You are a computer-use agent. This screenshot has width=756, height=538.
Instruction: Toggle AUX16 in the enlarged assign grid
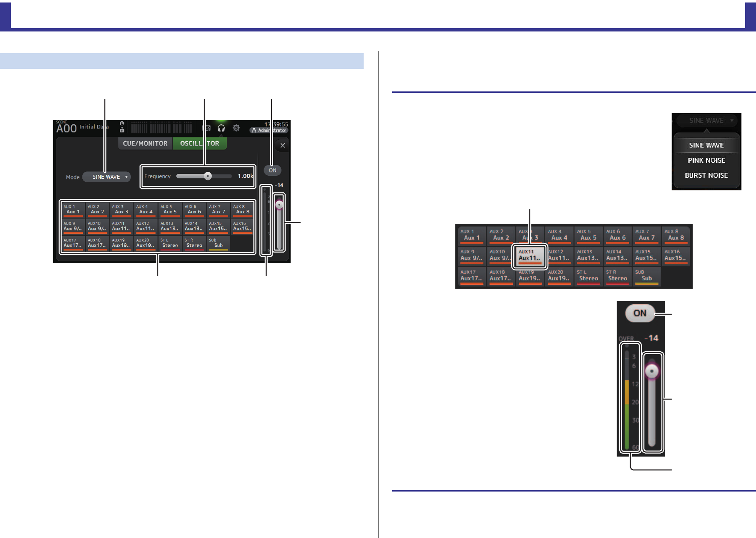(x=676, y=256)
